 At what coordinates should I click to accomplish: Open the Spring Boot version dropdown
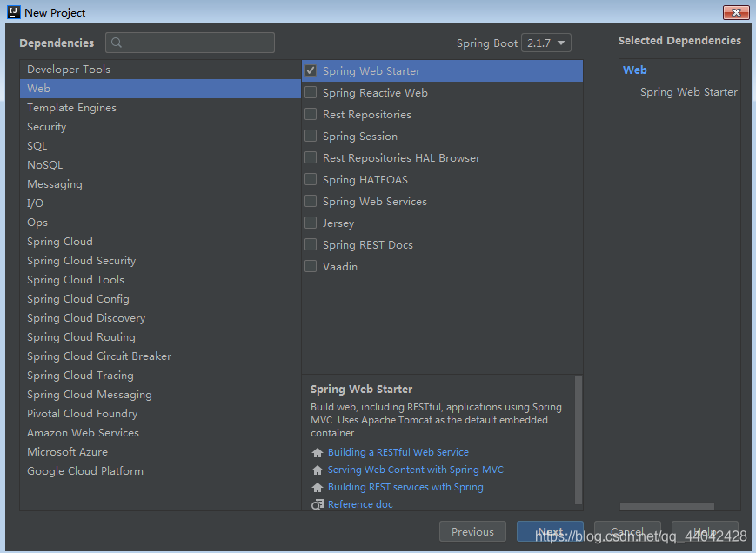546,43
